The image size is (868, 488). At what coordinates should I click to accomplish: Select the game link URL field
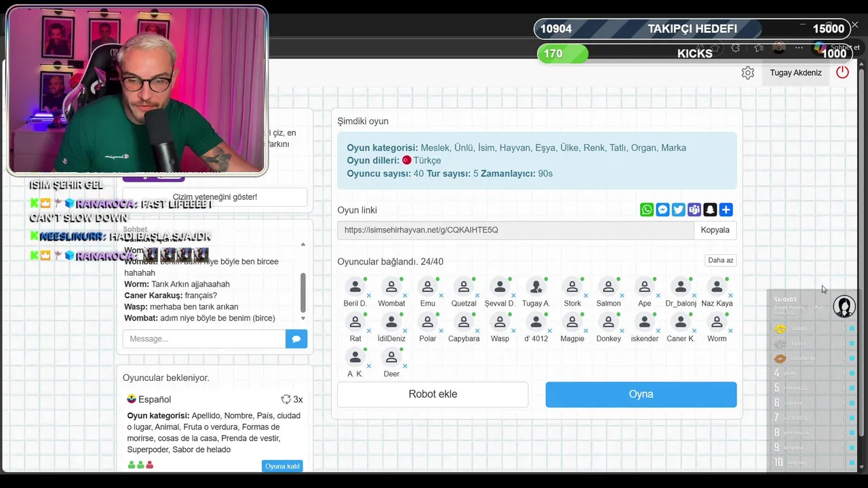click(x=515, y=230)
